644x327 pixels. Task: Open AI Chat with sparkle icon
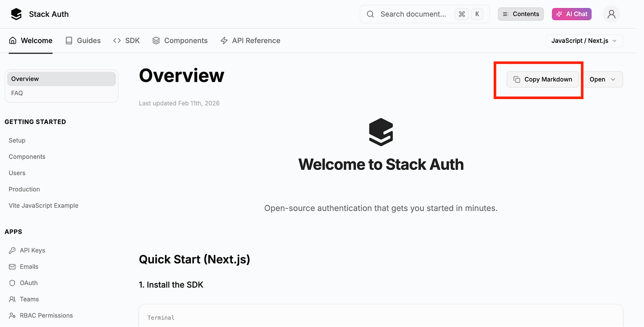(571, 14)
